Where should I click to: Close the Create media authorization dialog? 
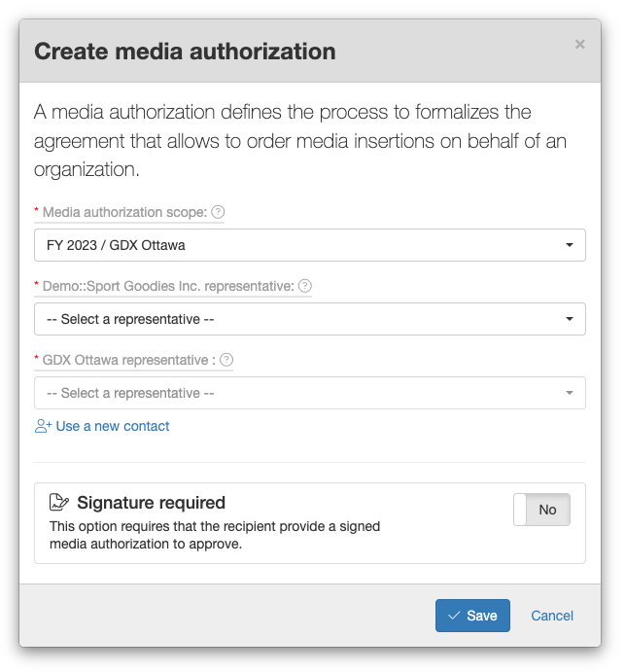pyautogui.click(x=579, y=44)
